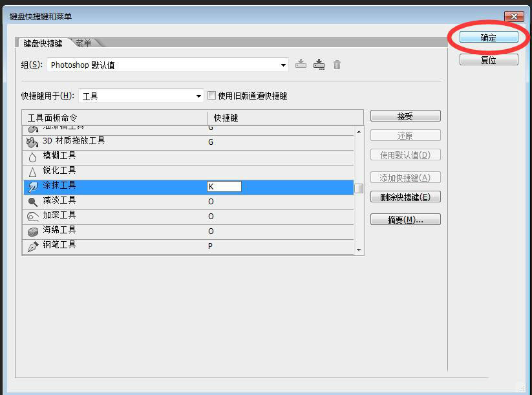Click the 删除快捷键(E) button
532x395 pixels.
click(x=405, y=197)
